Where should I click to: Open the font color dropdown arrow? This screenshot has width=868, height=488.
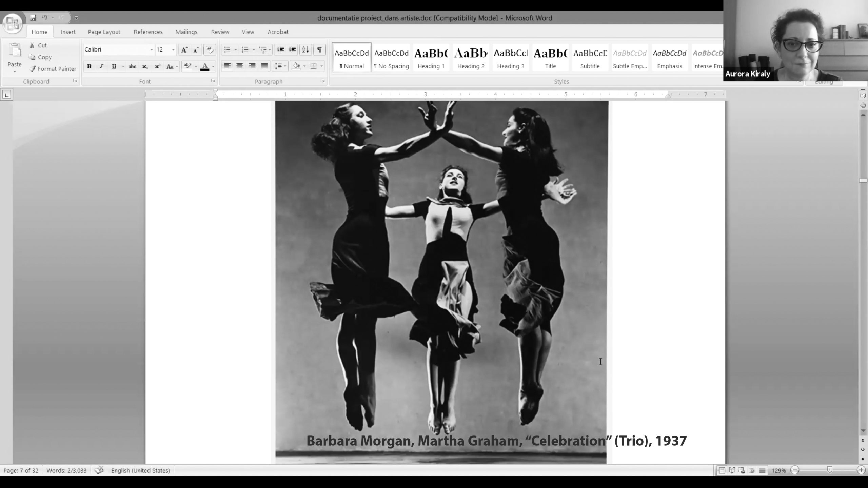[213, 66]
